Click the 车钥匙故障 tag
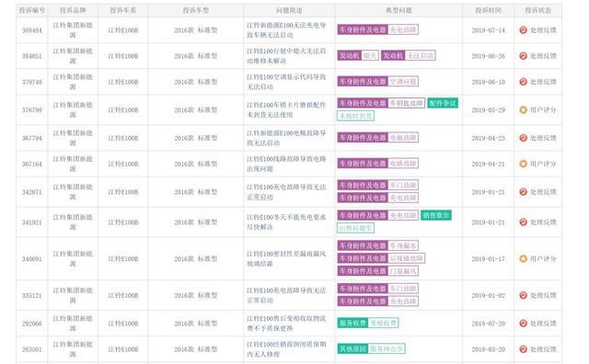This screenshot has width=589, height=364. coord(381,103)
